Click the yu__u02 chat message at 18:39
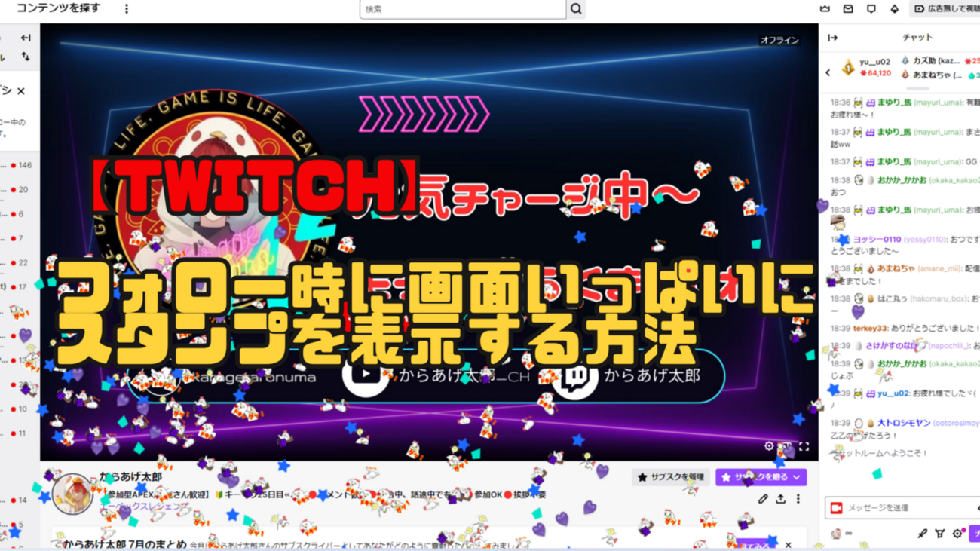 pos(905,399)
